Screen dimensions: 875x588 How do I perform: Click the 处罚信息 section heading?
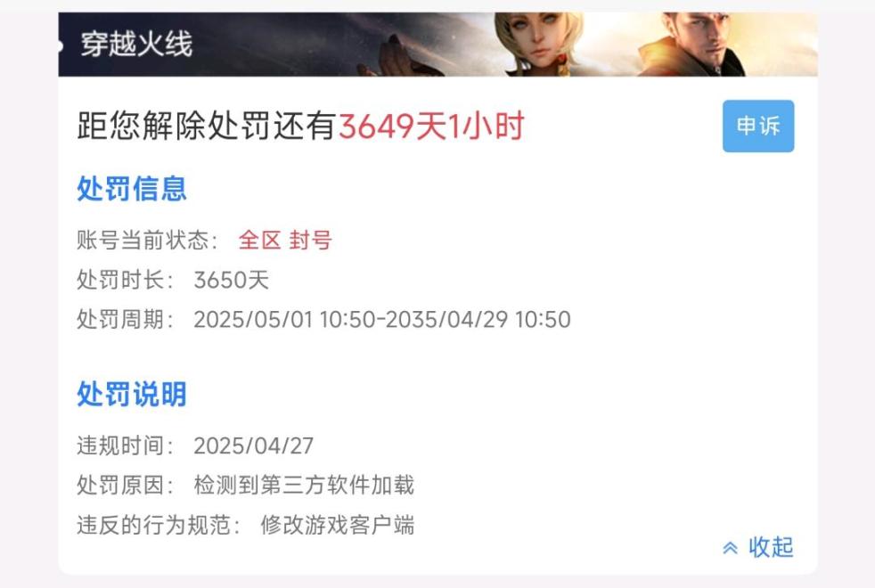(132, 189)
